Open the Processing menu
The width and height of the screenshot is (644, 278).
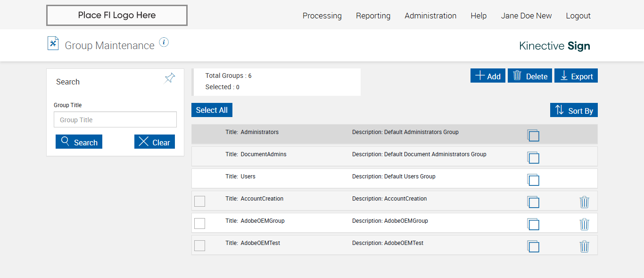[x=322, y=16]
